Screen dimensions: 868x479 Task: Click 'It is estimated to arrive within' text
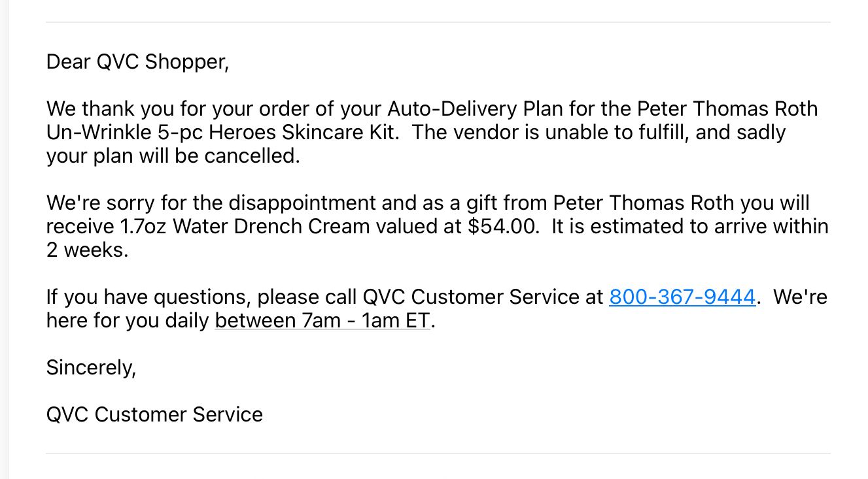[689, 227]
